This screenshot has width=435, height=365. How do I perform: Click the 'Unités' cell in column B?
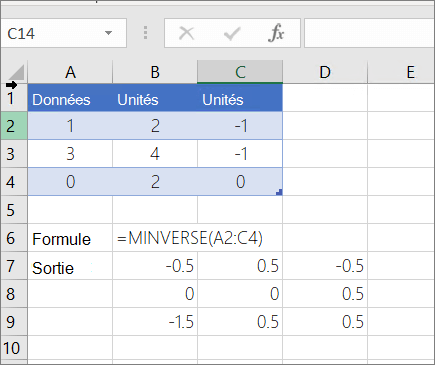coord(155,98)
